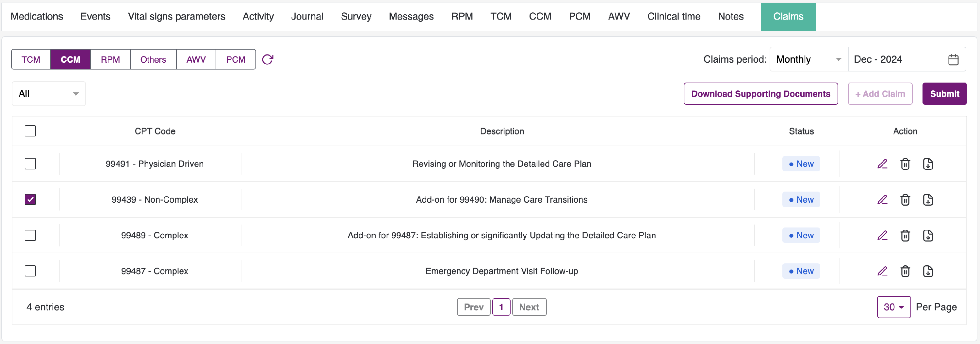
Task: Edit the 99487 Complex claim
Action: tap(882, 271)
